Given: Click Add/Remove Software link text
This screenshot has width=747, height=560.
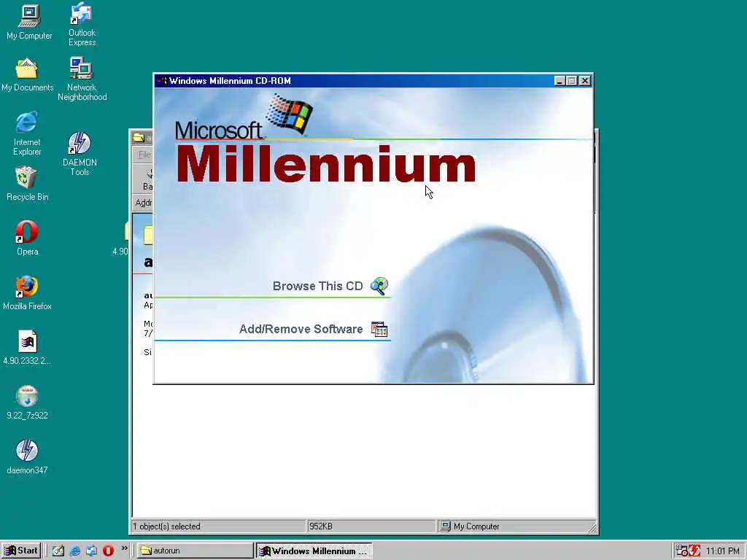Looking at the screenshot, I should (301, 329).
